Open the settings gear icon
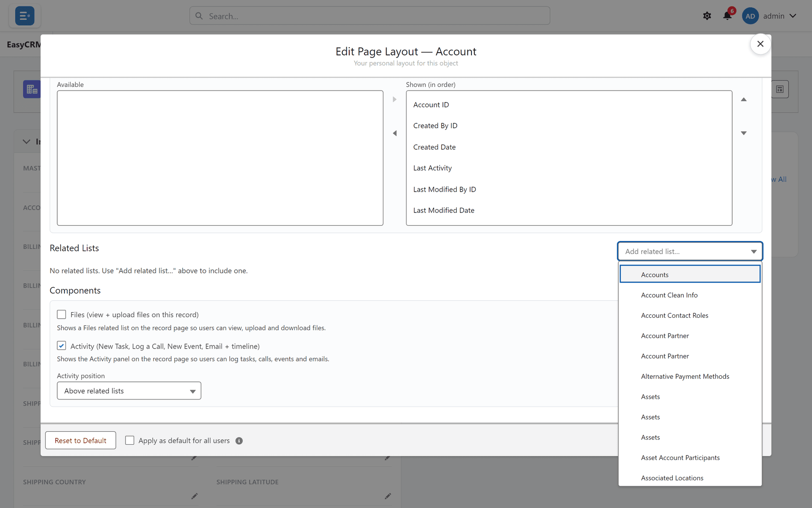Screen dimensions: 812x508 (x=707, y=16)
